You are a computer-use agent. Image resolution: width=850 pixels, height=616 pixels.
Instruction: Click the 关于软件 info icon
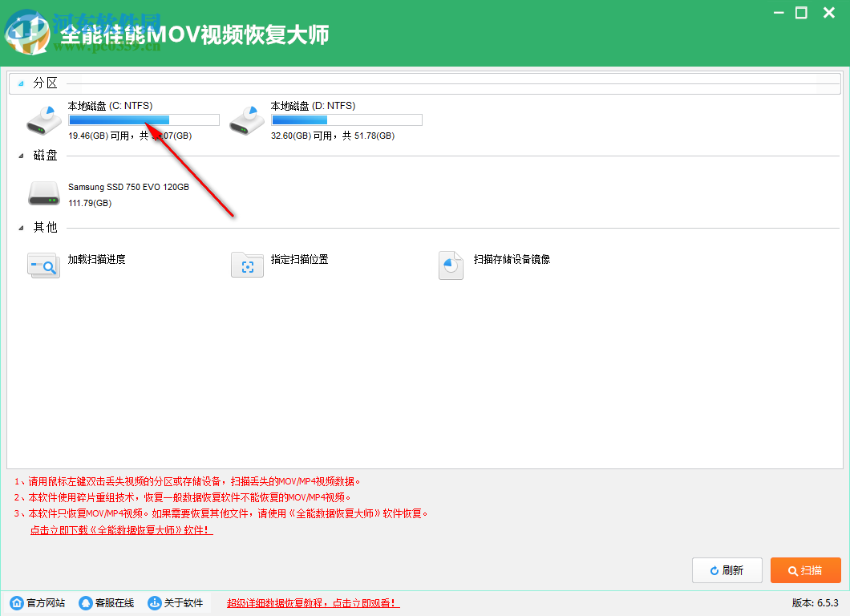152,602
